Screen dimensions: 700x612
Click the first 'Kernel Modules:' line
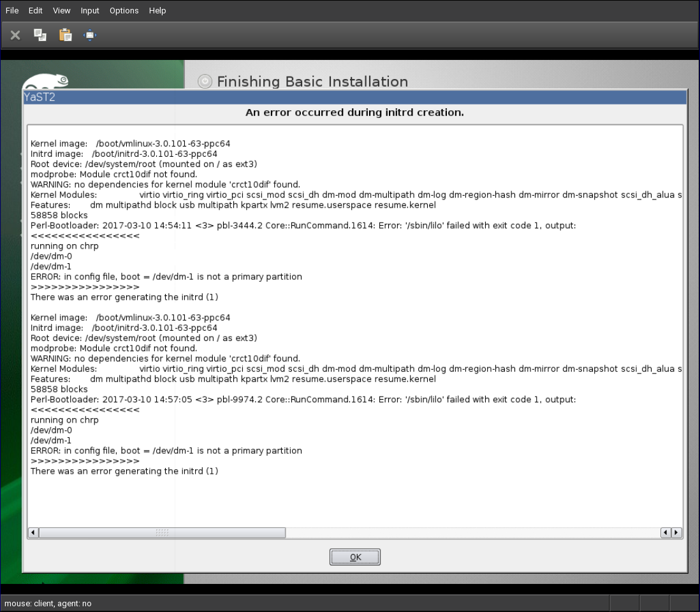[356, 195]
